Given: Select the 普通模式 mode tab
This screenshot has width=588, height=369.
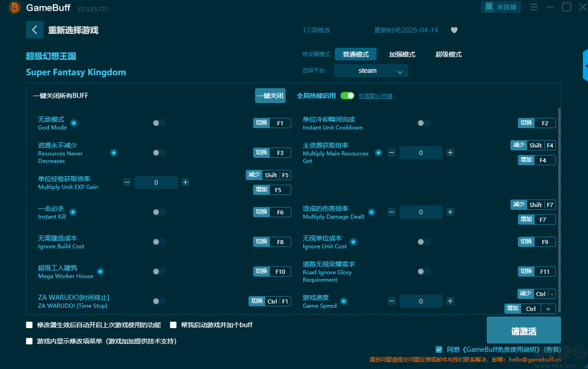Looking at the screenshot, I should [356, 54].
